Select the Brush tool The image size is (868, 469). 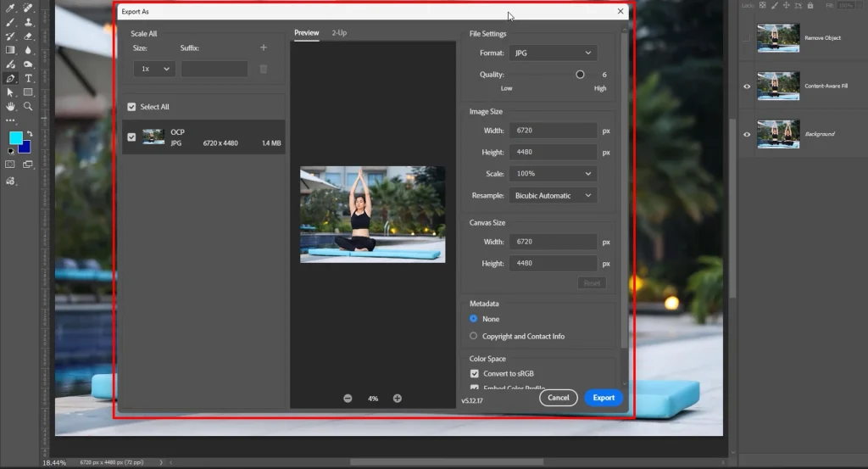(10, 23)
